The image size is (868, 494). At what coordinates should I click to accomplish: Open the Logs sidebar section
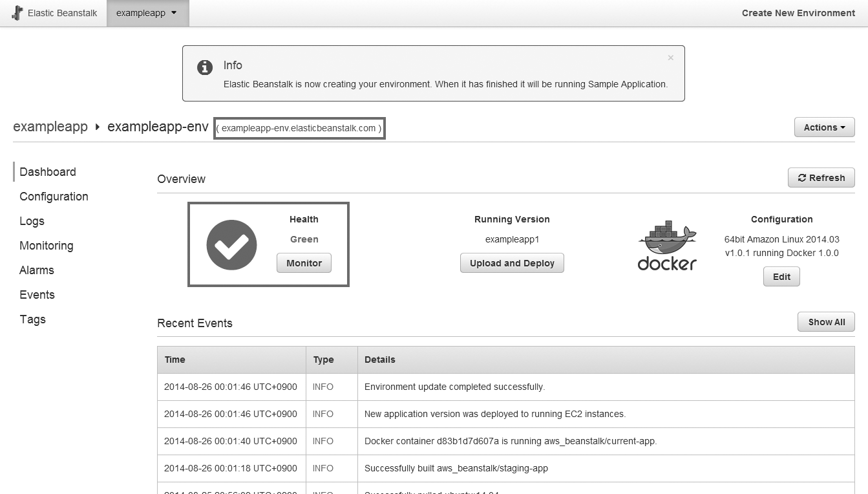pyautogui.click(x=32, y=221)
